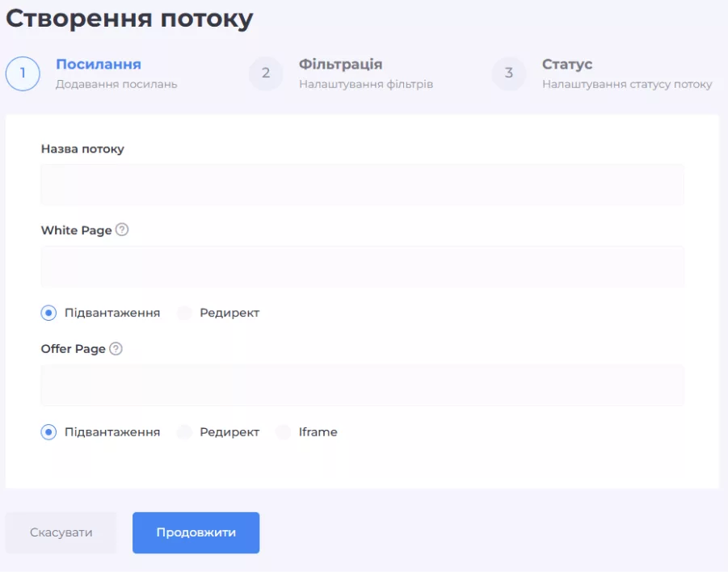Switch to the Фільтрація step tab

coord(340,65)
